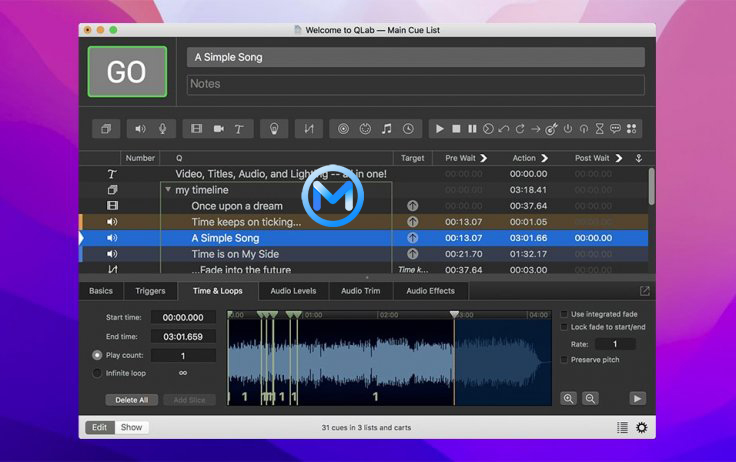This screenshot has height=462, width=736.
Task: Add a Mic cue from toolbar
Action: click(x=160, y=129)
